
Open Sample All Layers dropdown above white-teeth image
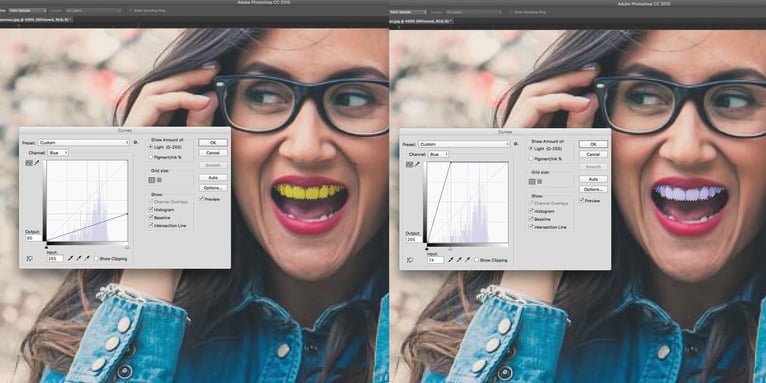(x=473, y=11)
